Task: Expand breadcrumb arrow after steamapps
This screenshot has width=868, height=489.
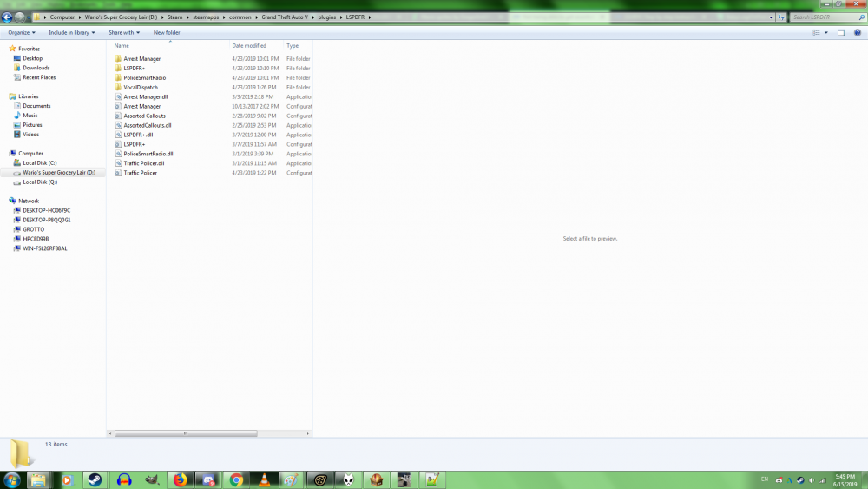Action: (224, 17)
